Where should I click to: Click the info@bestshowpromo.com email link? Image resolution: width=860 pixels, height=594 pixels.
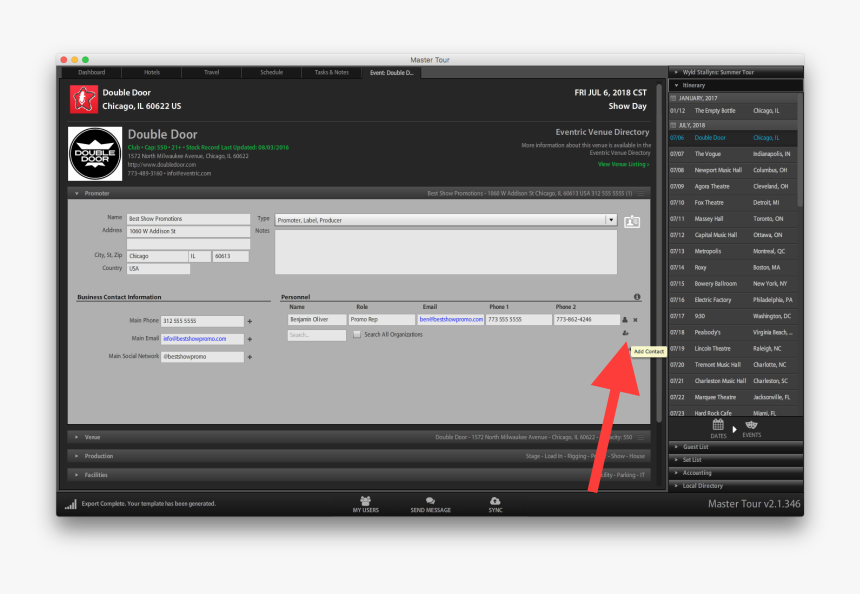pyautogui.click(x=194, y=339)
